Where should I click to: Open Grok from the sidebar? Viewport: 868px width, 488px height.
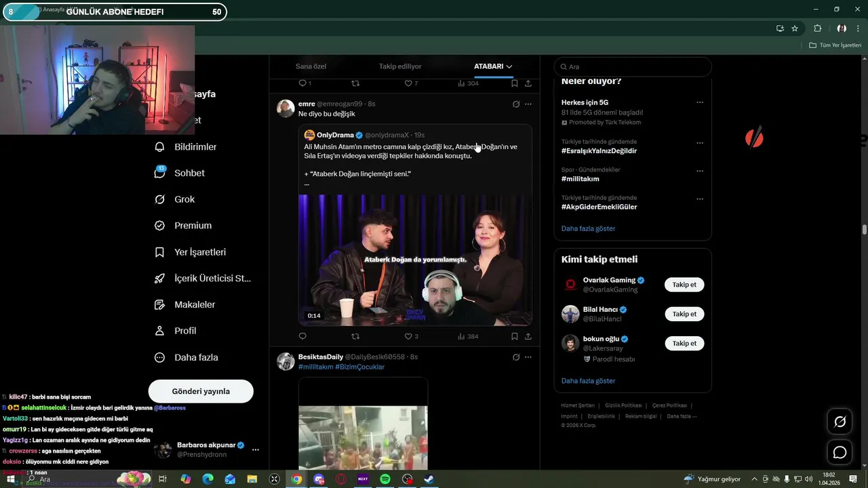point(175,199)
